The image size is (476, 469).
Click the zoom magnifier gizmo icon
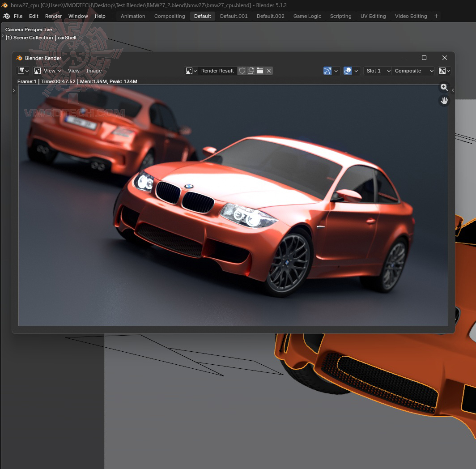444,87
